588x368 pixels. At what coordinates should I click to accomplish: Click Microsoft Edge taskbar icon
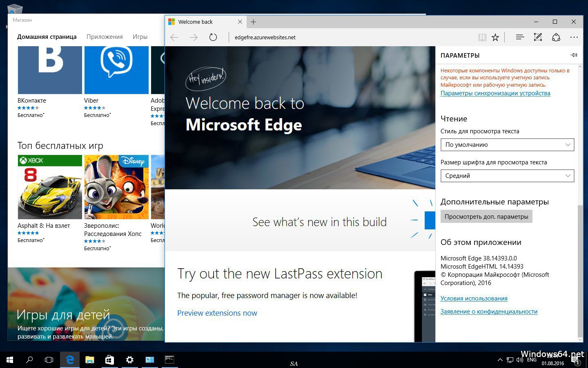click(x=70, y=360)
